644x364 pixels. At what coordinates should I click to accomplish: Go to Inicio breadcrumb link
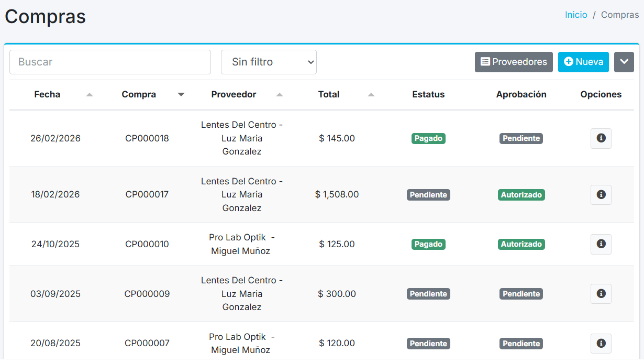point(576,15)
